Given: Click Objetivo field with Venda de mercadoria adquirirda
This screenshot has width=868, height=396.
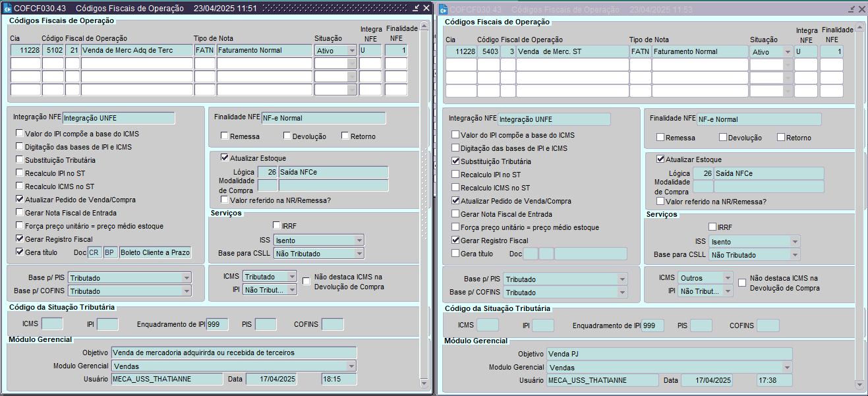Looking at the screenshot, I should coord(233,353).
